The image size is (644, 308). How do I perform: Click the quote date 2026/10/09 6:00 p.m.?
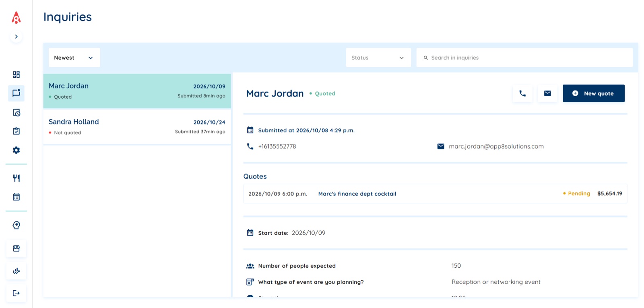pyautogui.click(x=278, y=194)
